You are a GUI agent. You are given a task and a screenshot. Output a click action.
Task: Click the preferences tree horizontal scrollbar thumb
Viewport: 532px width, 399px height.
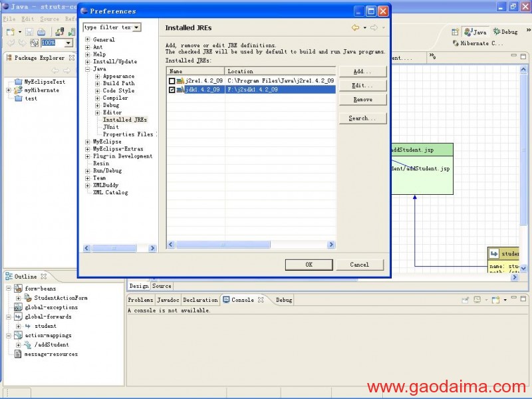point(114,248)
